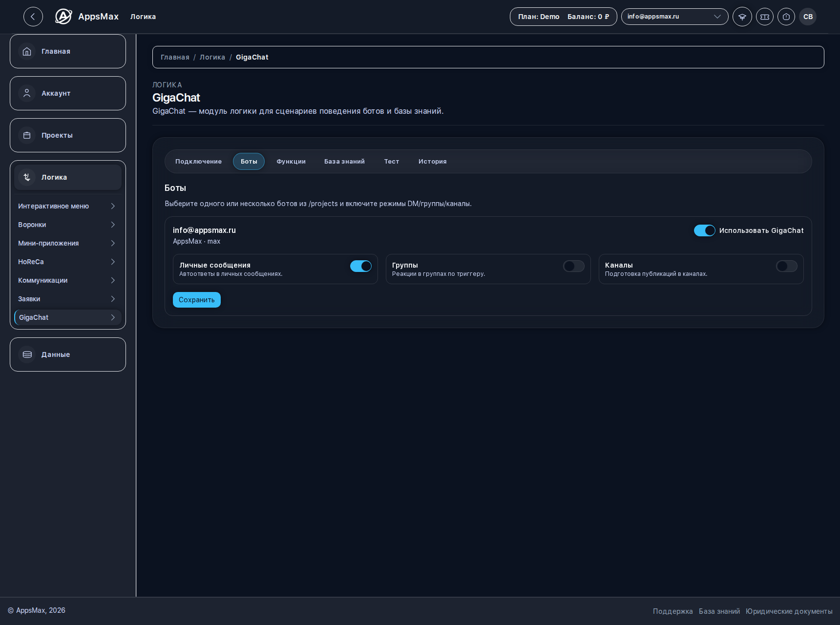Click the AppsMax logo icon
The width and height of the screenshot is (840, 625).
[63, 17]
